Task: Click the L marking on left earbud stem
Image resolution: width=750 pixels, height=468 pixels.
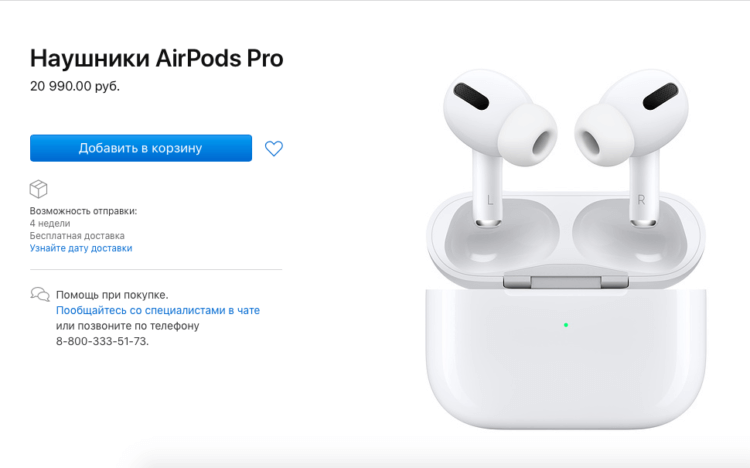Action: [x=489, y=200]
